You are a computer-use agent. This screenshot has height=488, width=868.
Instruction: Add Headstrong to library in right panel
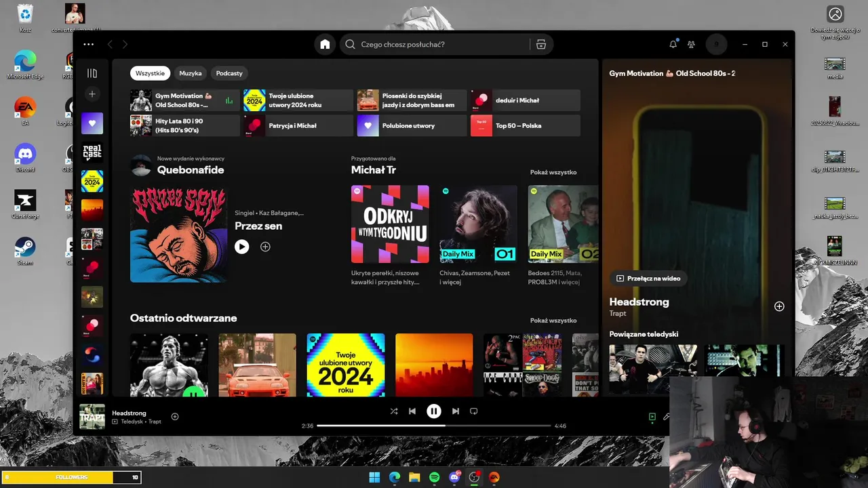click(779, 306)
